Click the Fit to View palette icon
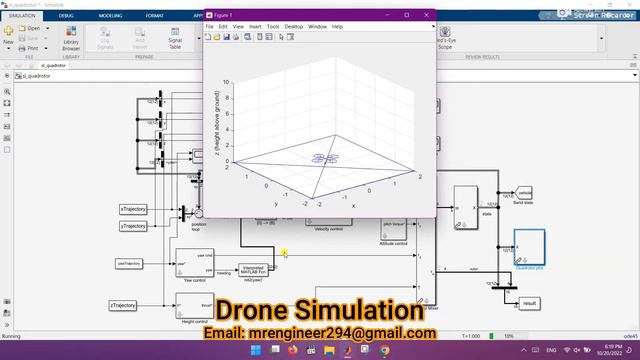640x360 pixels. point(7,103)
